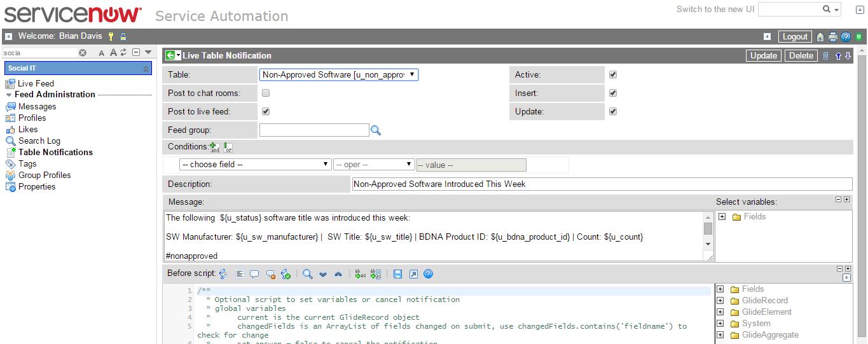The width and height of the screenshot is (868, 344).
Task: Click the home icon in header bar
Action: click(x=820, y=37)
